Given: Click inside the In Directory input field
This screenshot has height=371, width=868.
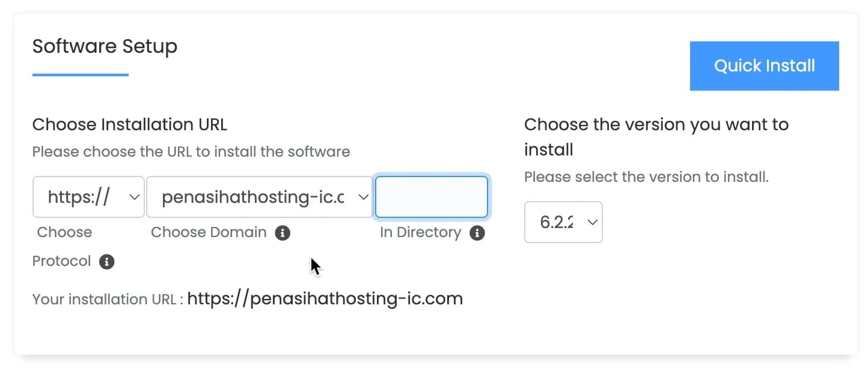Looking at the screenshot, I should tap(432, 197).
